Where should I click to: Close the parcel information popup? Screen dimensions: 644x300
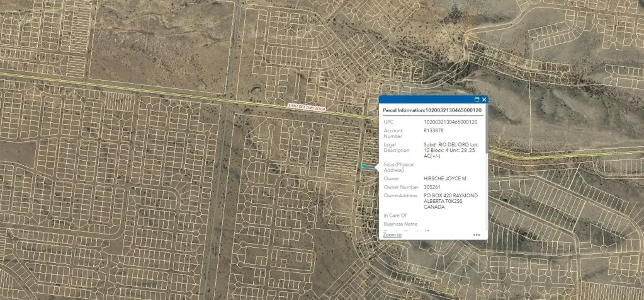pos(484,100)
